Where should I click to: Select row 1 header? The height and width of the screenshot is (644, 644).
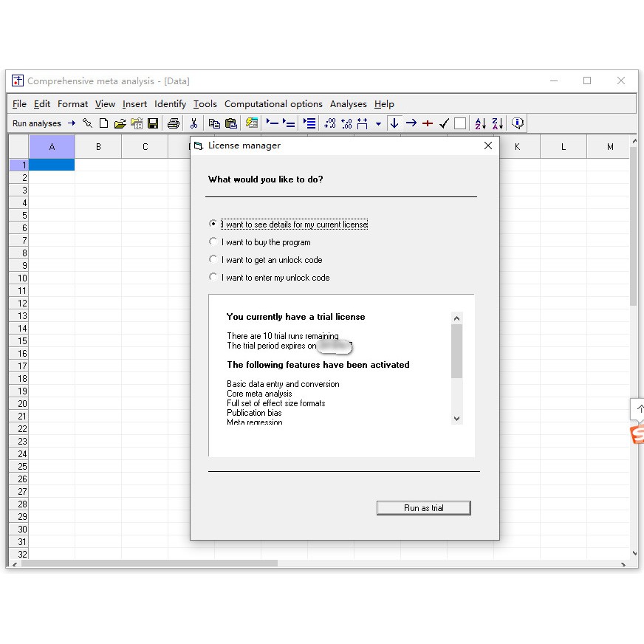coord(19,165)
